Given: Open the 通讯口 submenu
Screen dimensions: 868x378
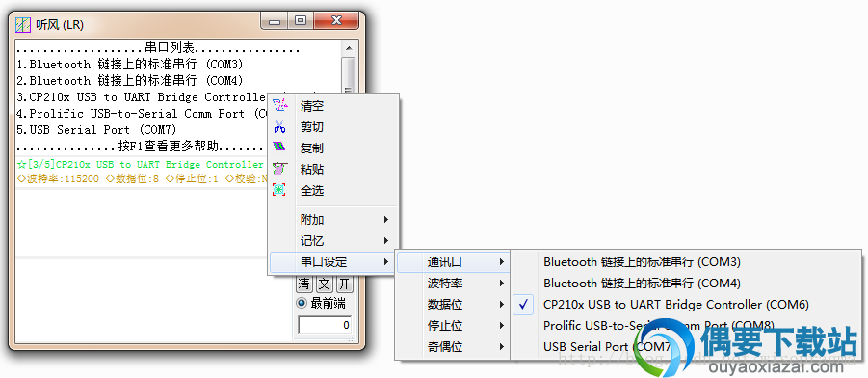Looking at the screenshot, I should coord(454,261).
